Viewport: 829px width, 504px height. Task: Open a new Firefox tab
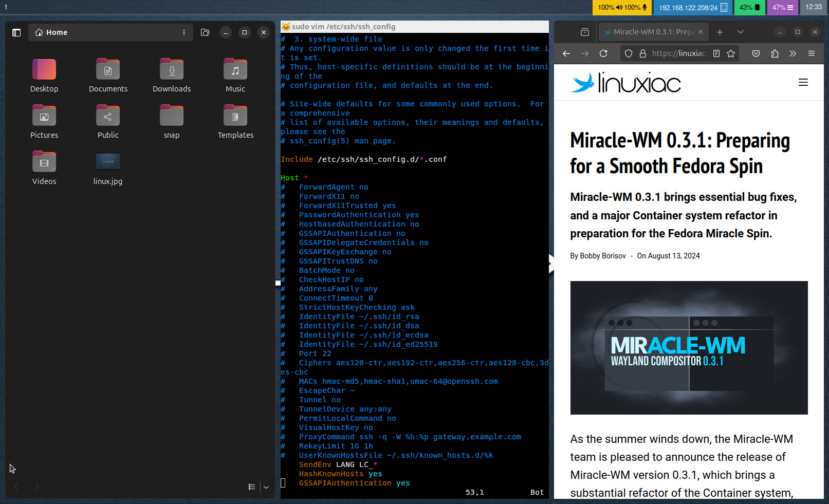coord(720,32)
